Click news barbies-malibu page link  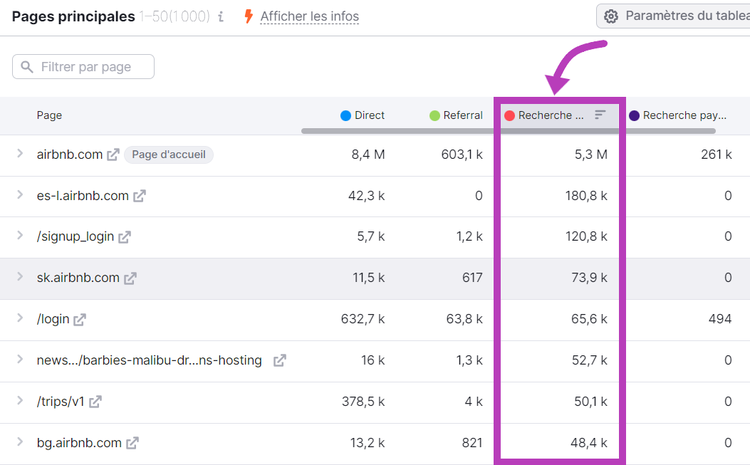pyautogui.click(x=149, y=360)
